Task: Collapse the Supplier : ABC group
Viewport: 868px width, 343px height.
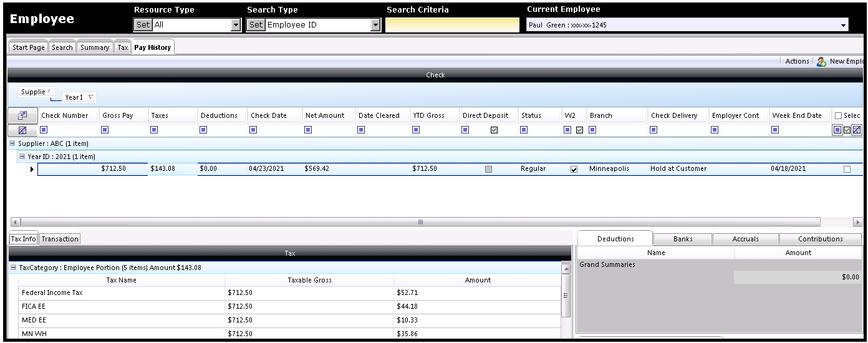Action: 12,143
